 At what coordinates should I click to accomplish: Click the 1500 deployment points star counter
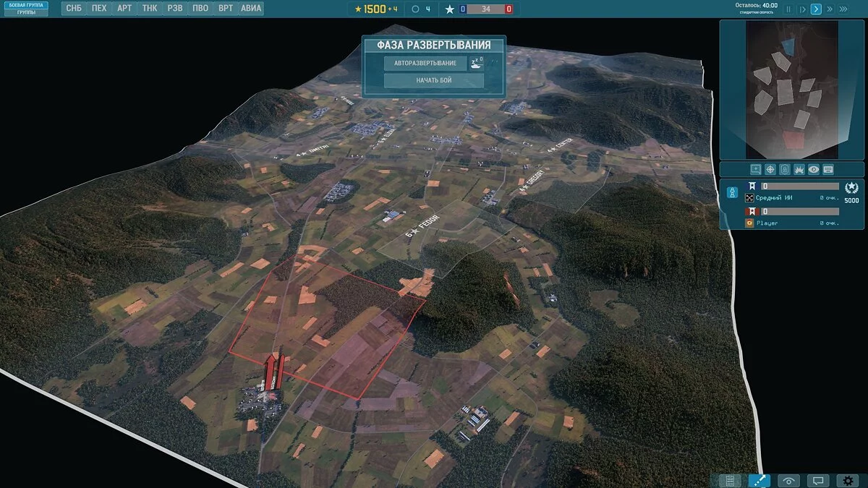[375, 9]
